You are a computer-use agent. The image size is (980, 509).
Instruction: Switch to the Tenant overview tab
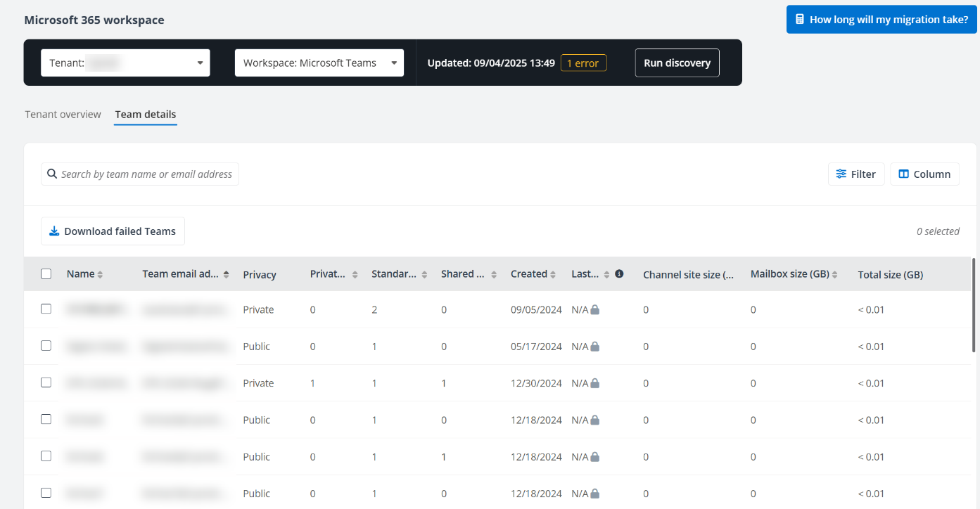point(62,114)
